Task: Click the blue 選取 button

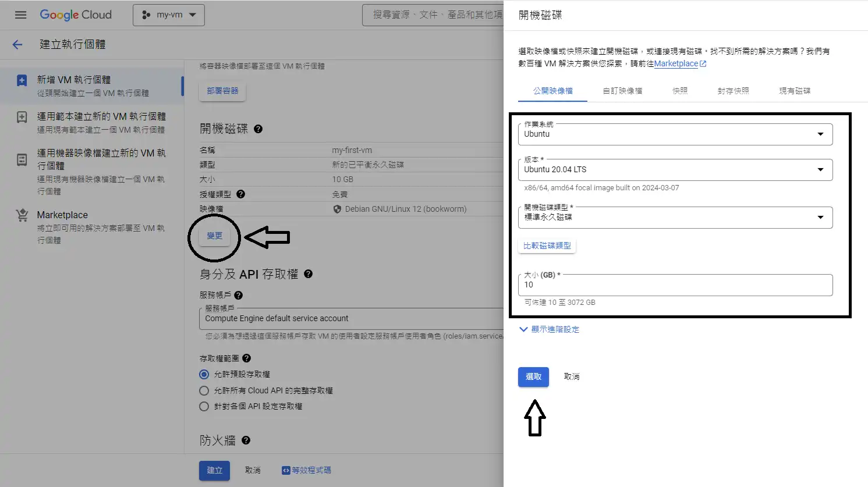Action: point(533,377)
